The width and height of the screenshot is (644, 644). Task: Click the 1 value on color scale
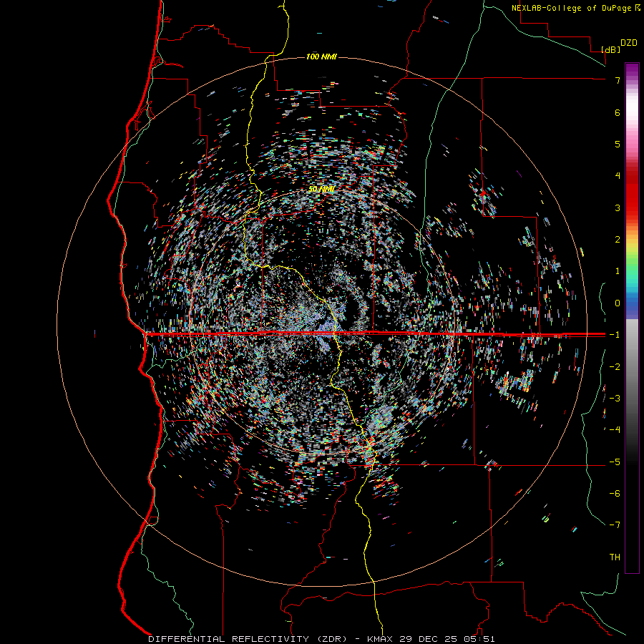point(618,271)
